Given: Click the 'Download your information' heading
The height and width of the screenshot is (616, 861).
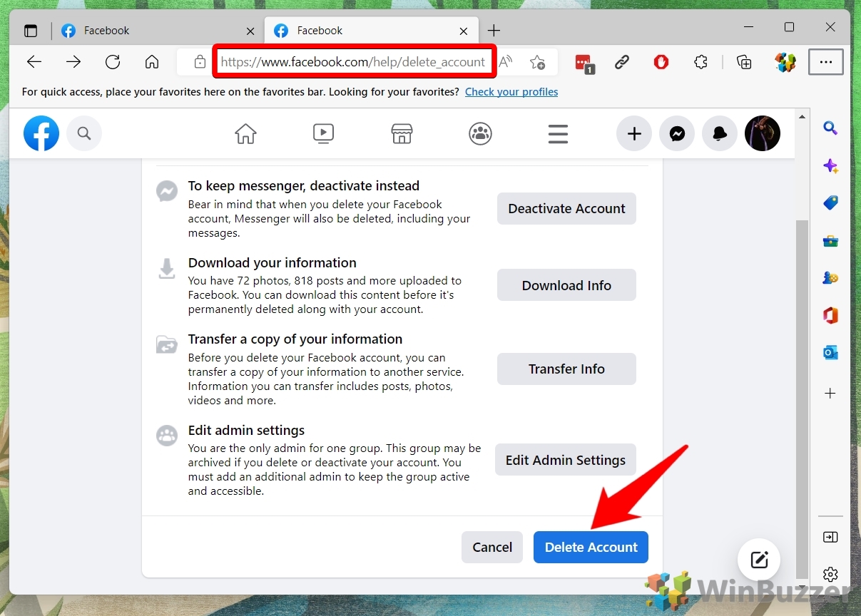Looking at the screenshot, I should pos(272,262).
